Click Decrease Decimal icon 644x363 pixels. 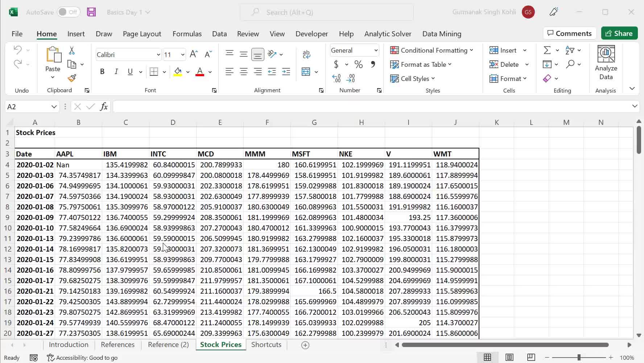point(351,78)
